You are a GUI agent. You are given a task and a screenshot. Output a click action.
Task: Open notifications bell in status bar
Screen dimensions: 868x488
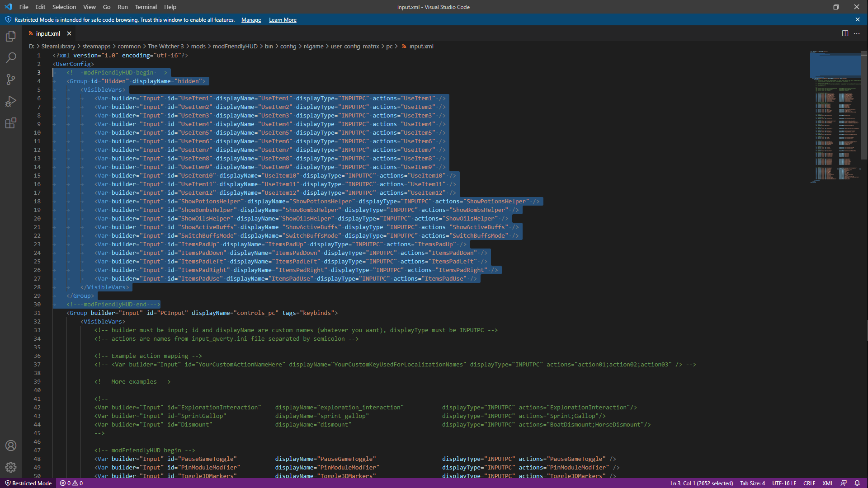(x=857, y=483)
